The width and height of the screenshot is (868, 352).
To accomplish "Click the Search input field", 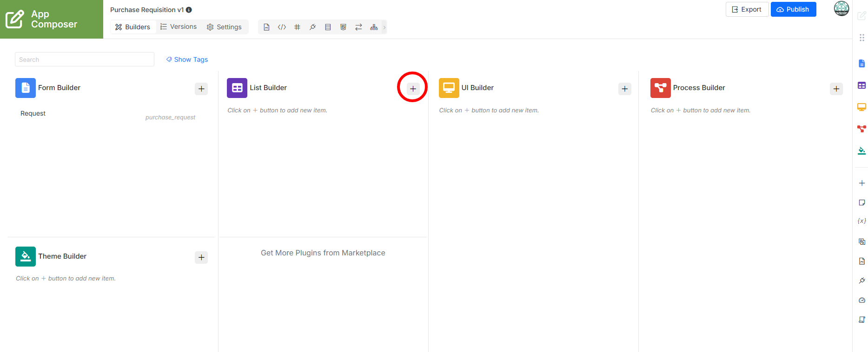I will click(85, 59).
